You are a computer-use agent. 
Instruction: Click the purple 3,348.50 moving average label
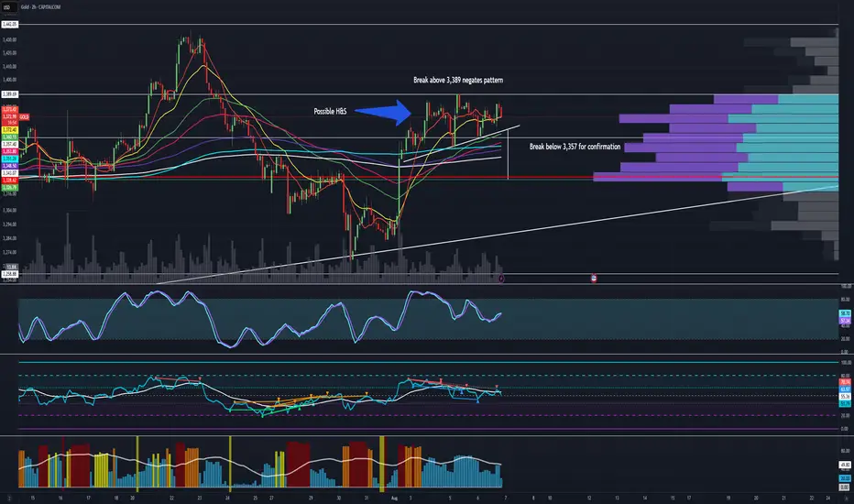pos(10,166)
